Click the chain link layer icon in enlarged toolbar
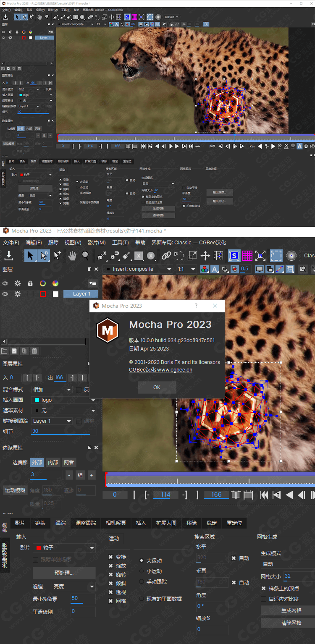This screenshot has height=644, width=315. 166,255
